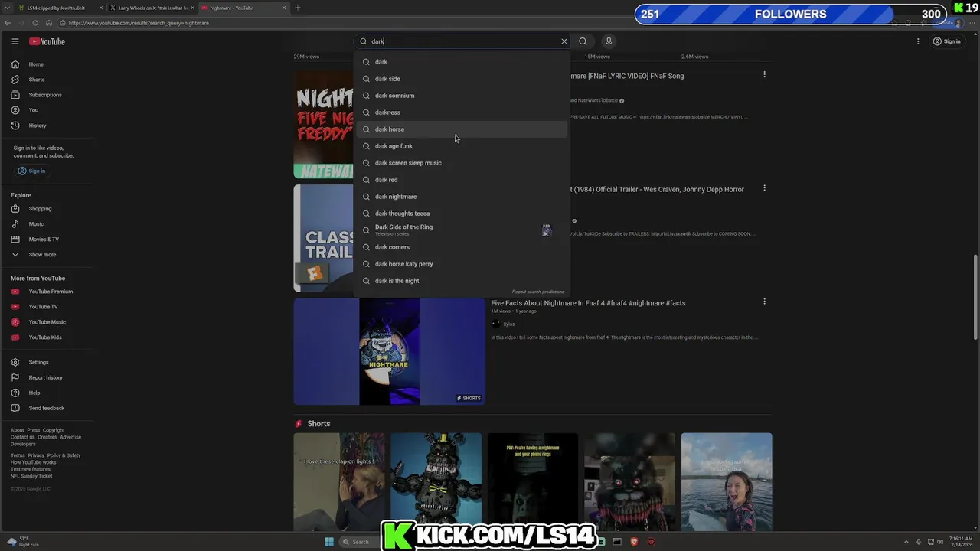Screen dimensions: 980x551
Task: Open Report history in the sidebar
Action: [46, 377]
